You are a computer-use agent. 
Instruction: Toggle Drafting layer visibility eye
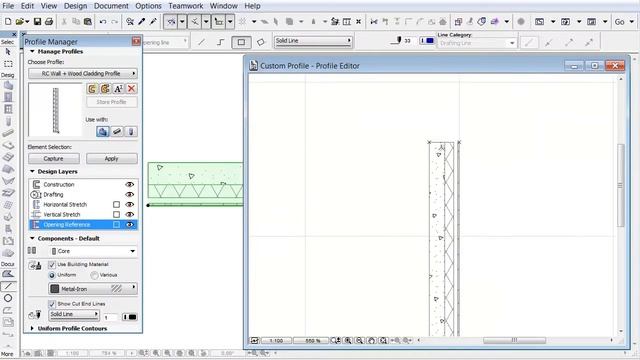point(130,195)
